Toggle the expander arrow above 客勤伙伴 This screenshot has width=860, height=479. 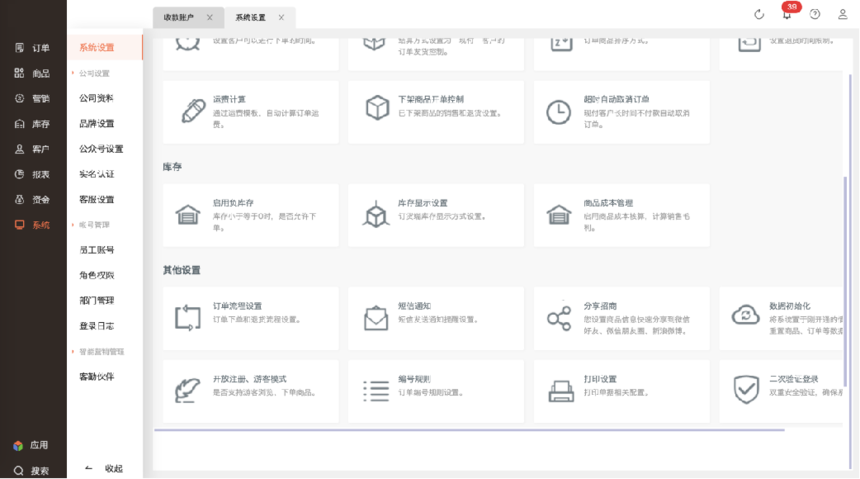coord(74,352)
